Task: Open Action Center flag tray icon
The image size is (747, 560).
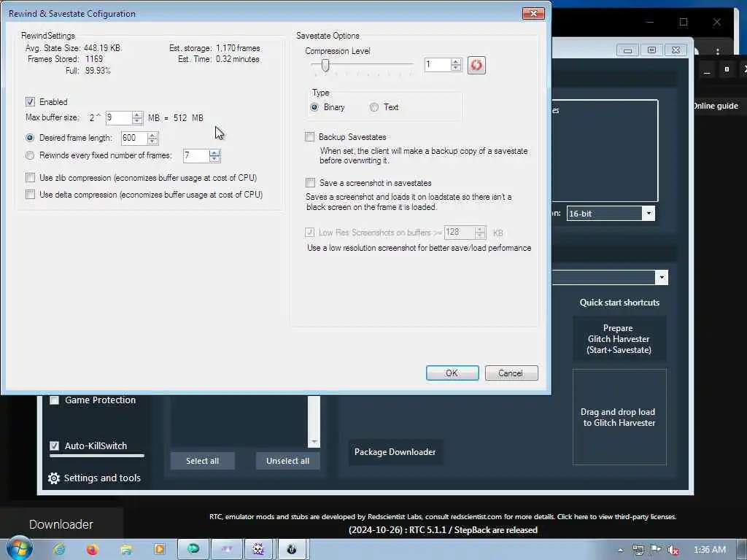Action: [656, 550]
